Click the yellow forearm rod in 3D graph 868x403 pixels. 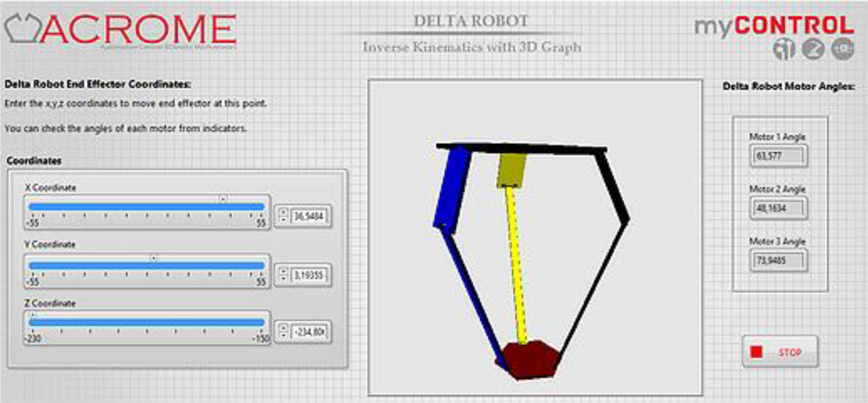click(x=517, y=265)
